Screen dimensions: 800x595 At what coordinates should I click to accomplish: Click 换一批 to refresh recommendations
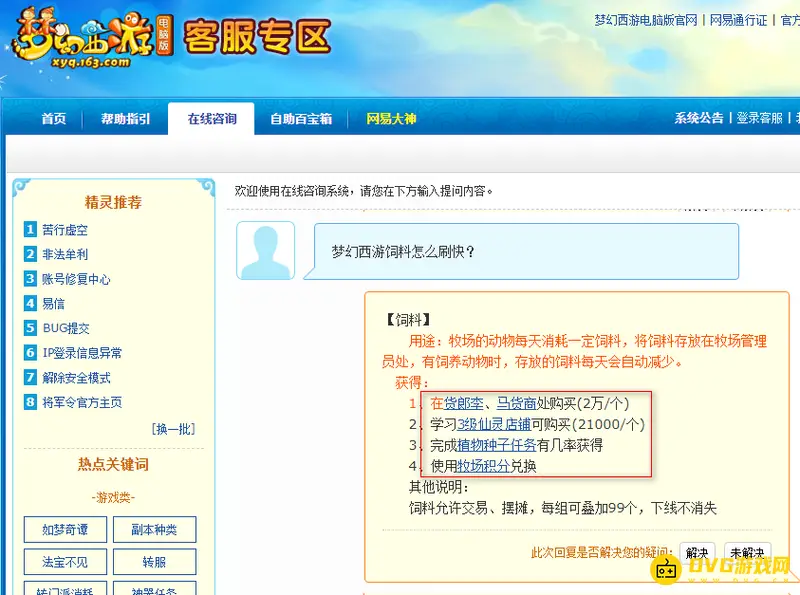click(x=173, y=429)
